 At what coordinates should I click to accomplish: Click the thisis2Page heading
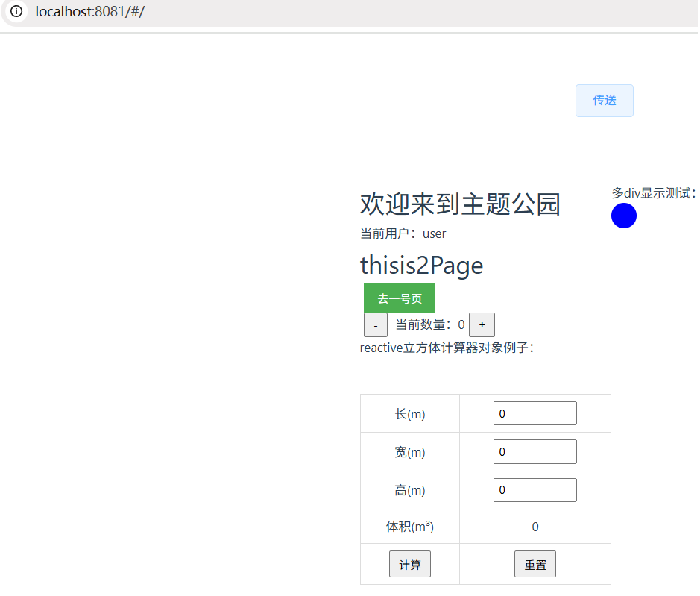(x=421, y=266)
